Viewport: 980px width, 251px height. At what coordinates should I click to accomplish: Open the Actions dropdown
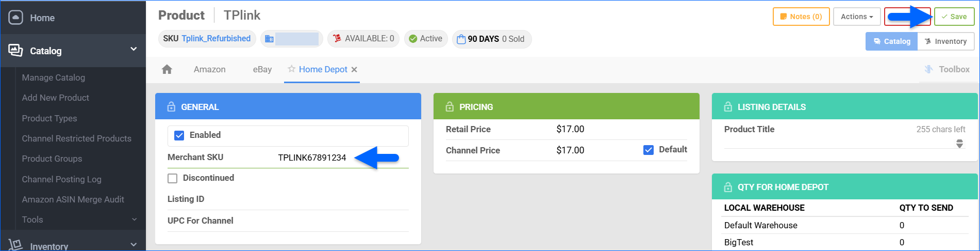click(x=856, y=17)
